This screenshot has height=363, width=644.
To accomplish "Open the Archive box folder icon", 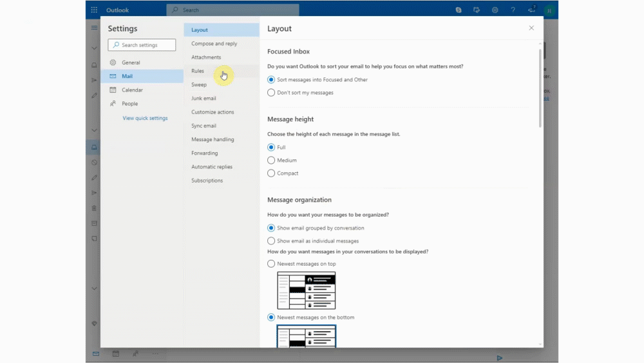I will coord(94,223).
